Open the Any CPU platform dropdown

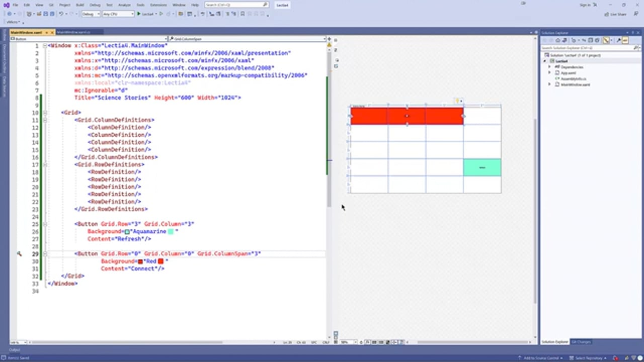point(118,14)
